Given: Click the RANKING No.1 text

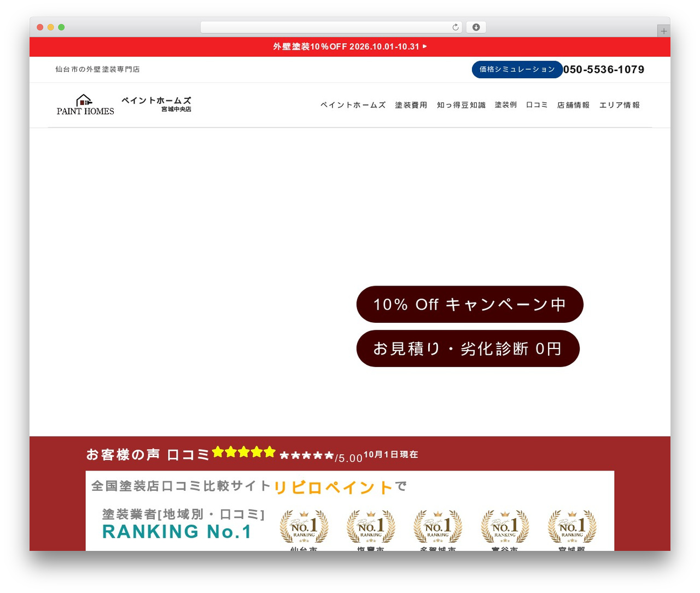Looking at the screenshot, I should (x=177, y=532).
